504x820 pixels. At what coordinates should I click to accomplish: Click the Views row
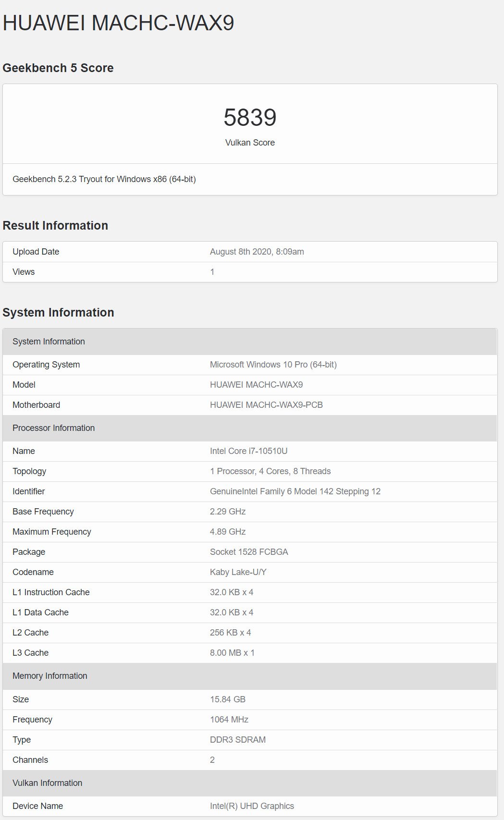[250, 272]
